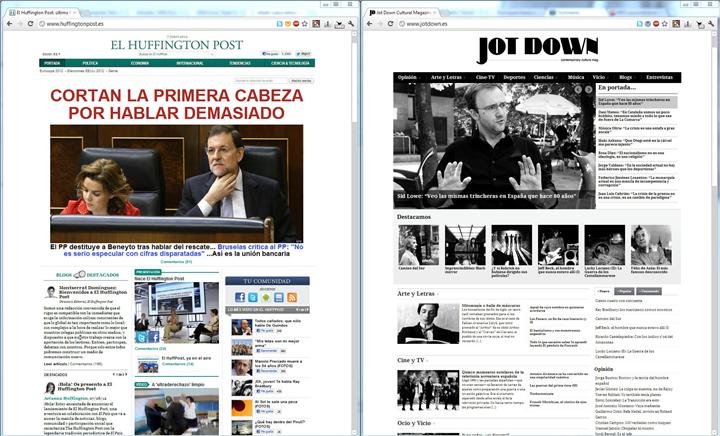Open the Arte y Letras section heading
Image resolution: width=720 pixels, height=436 pixels.
coord(416,294)
